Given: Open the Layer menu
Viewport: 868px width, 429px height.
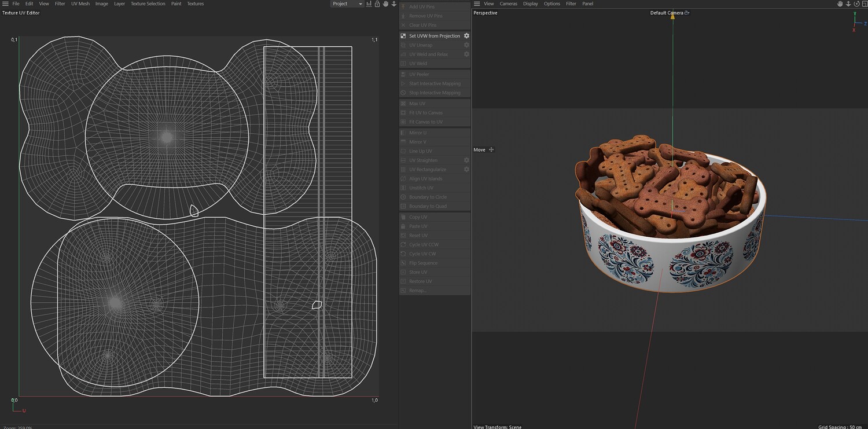Looking at the screenshot, I should click(119, 3).
